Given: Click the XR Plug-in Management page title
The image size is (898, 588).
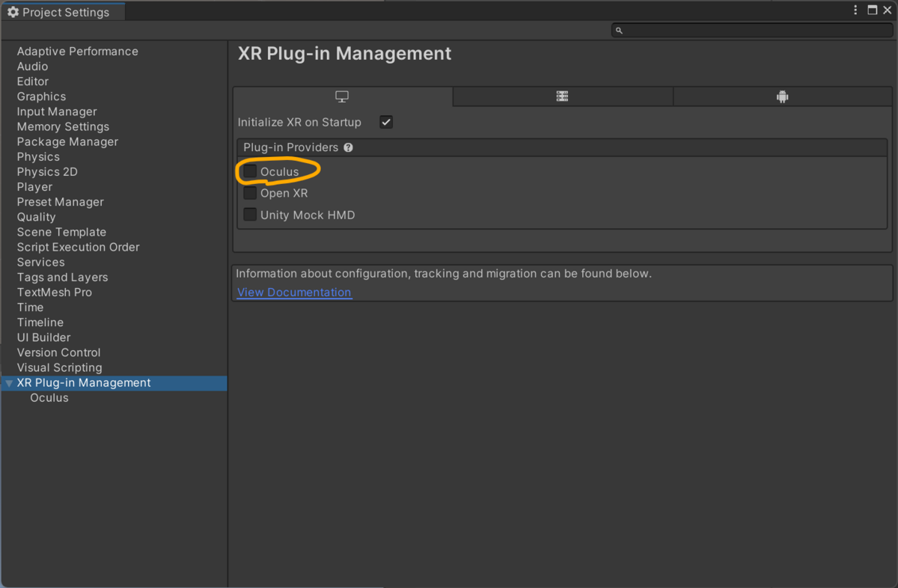Looking at the screenshot, I should click(345, 54).
